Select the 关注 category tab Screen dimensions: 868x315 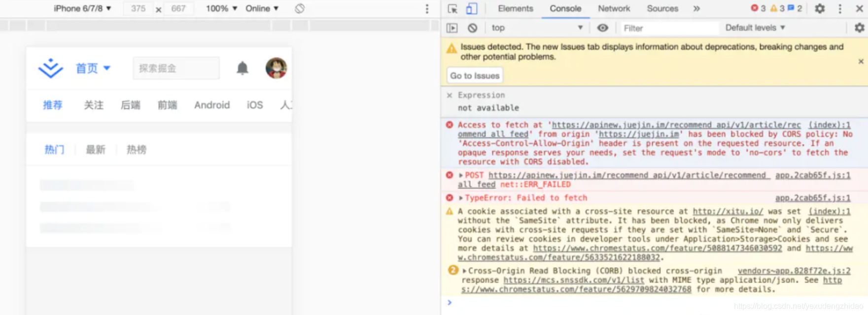(x=94, y=105)
